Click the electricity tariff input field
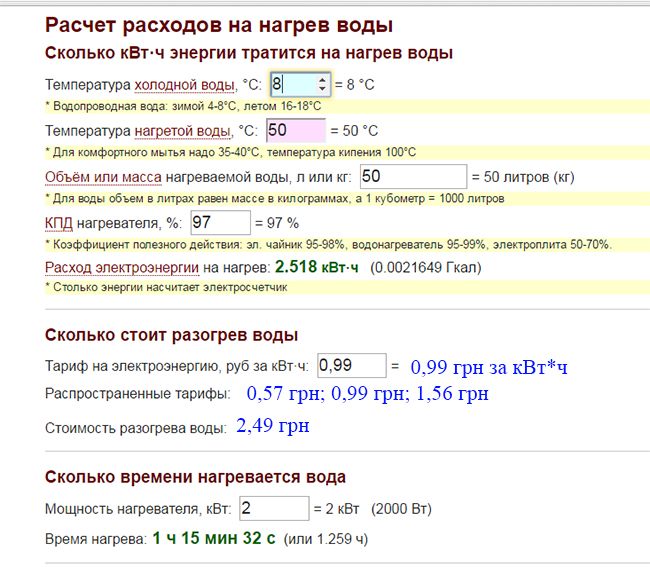Viewport: 650px width, 567px height. click(350, 366)
